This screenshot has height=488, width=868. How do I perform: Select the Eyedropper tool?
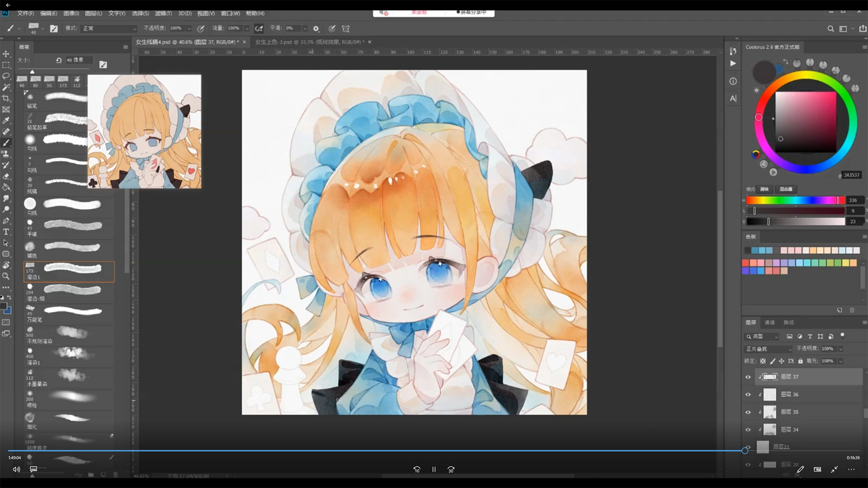point(6,120)
